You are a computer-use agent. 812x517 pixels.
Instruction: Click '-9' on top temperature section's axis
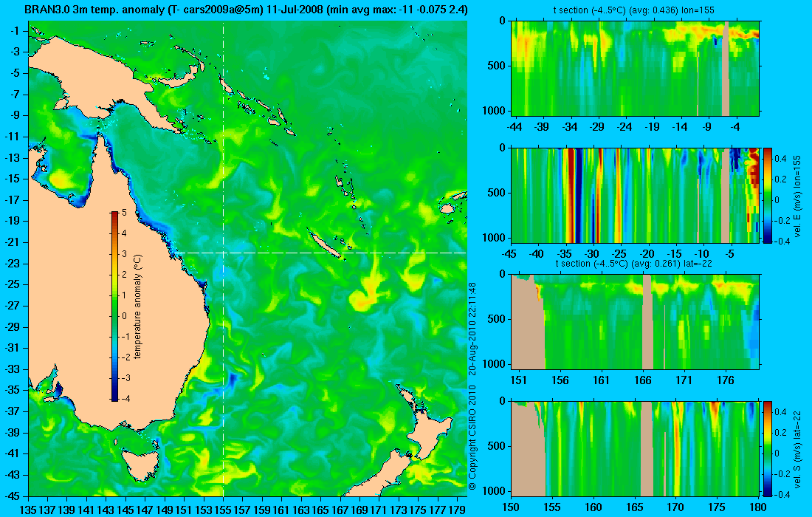709,127
